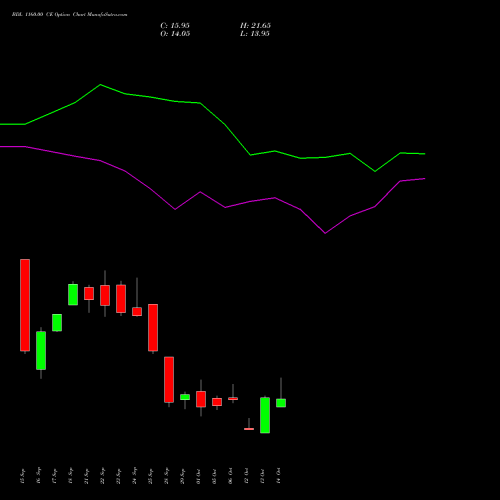Select the 28 Sep date axis label

point(167,476)
